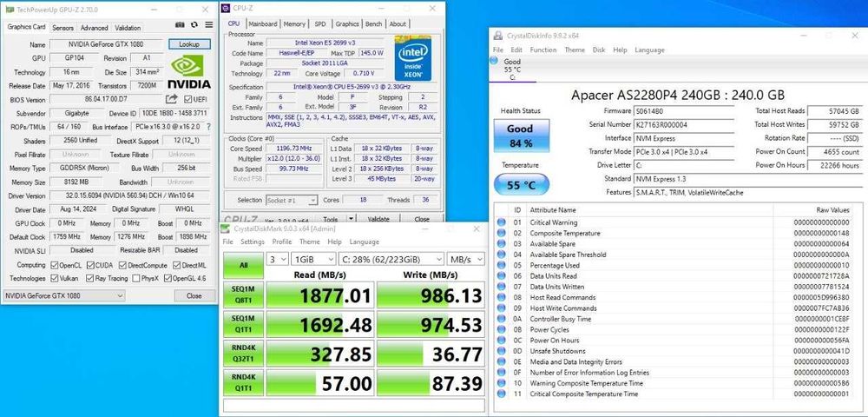868x417 pixels.
Task: Start all tests with the All button
Action: (x=244, y=266)
